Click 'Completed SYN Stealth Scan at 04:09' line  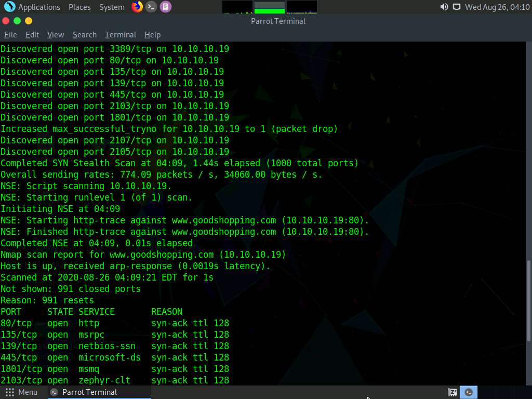coord(179,163)
